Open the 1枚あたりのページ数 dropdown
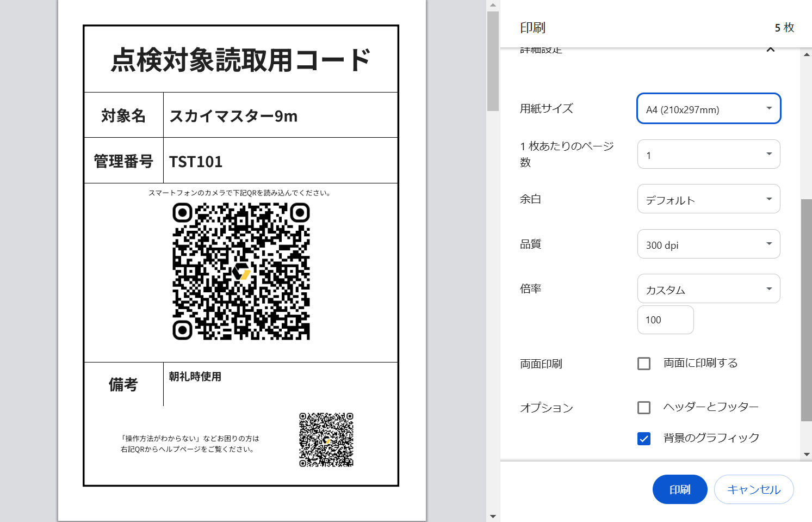This screenshot has width=812, height=522. [708, 155]
